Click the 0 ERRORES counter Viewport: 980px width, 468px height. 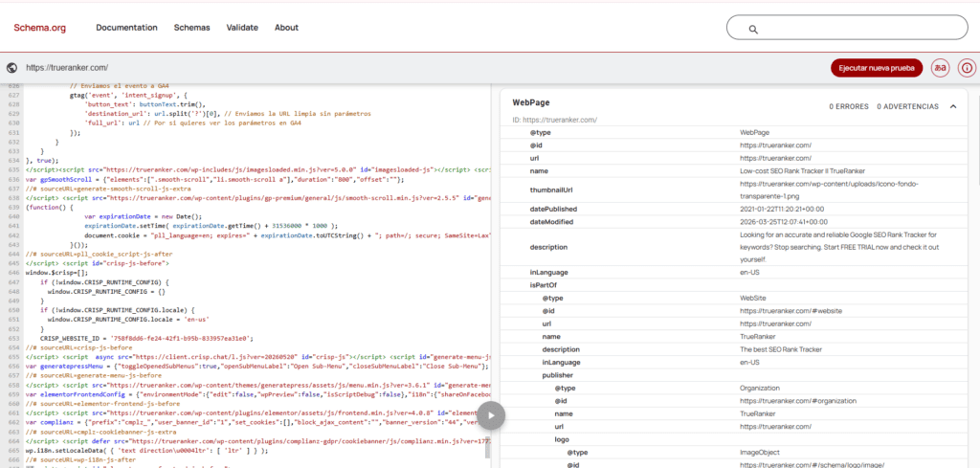coord(849,107)
